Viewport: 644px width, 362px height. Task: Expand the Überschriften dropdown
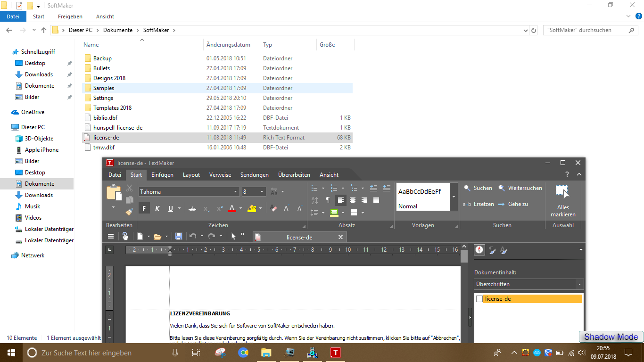[579, 284]
